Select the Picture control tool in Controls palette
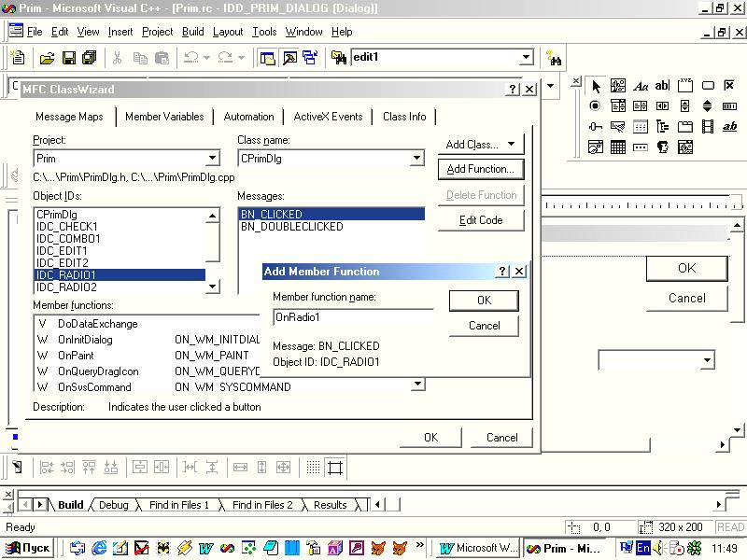Viewport: 747px width, 560px height. click(617, 86)
